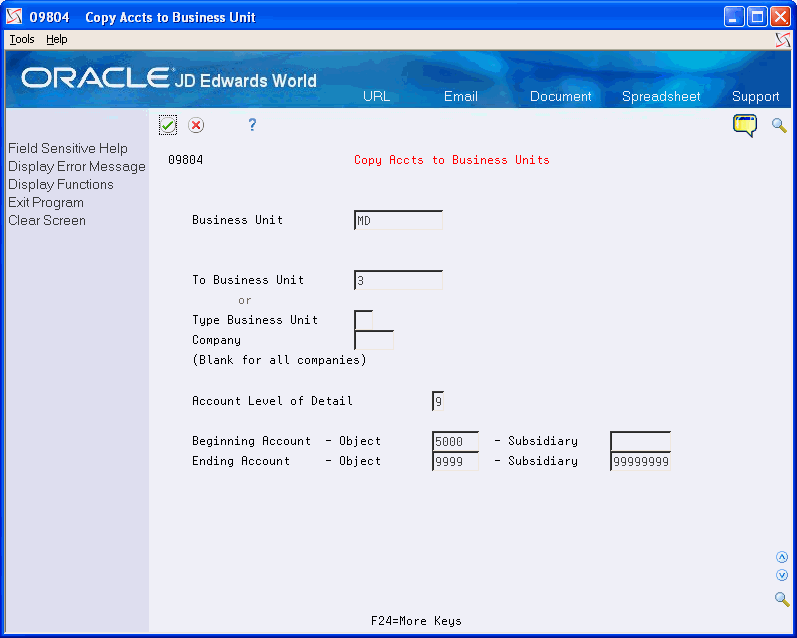Viewport: 797px width, 638px height.
Task: Click the logo icon at the menu bar's right end
Action: point(783,40)
